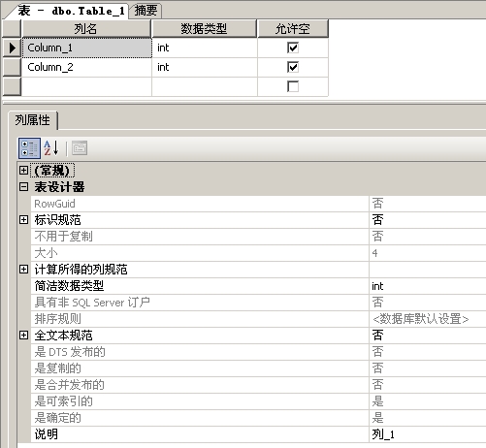Expand the (常规) section
Image resolution: width=486 pixels, height=448 pixels.
tap(23, 170)
